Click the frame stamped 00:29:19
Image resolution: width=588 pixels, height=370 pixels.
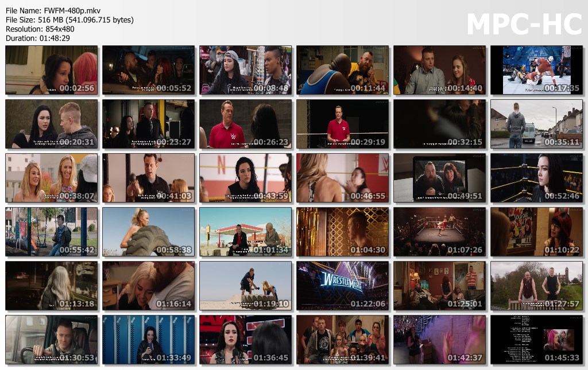tap(343, 124)
